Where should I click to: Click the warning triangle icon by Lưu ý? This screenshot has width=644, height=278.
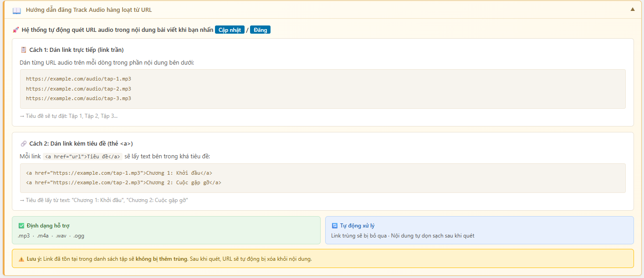[21, 259]
